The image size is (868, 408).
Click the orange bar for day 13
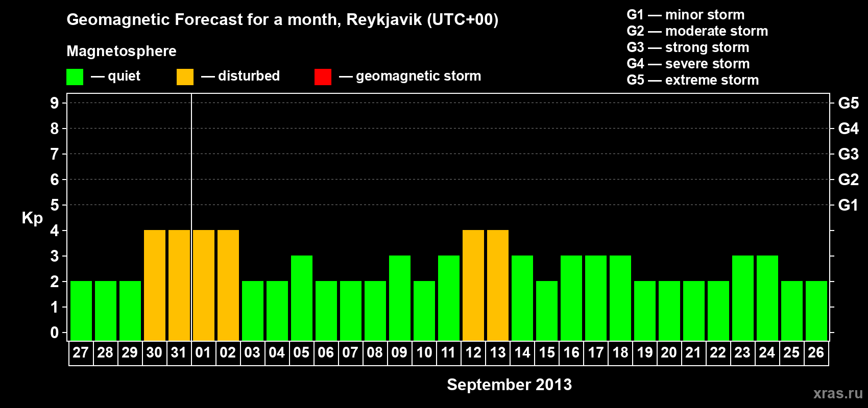tap(498, 286)
